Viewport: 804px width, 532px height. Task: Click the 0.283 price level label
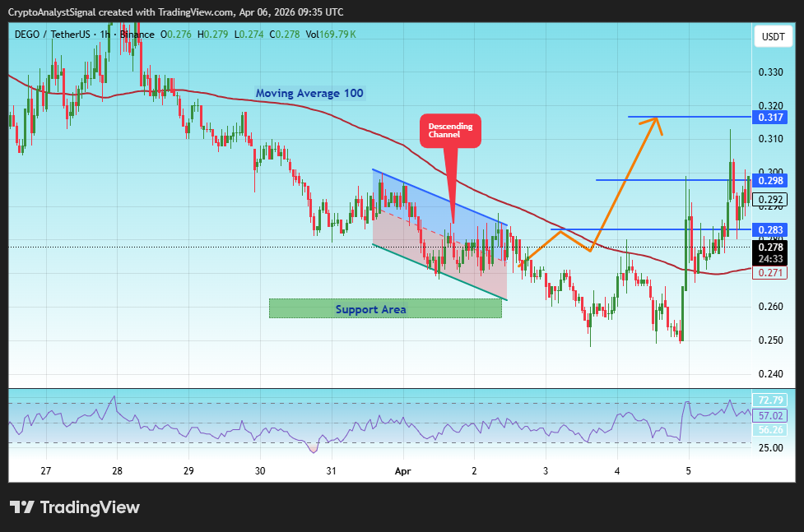[x=769, y=229]
